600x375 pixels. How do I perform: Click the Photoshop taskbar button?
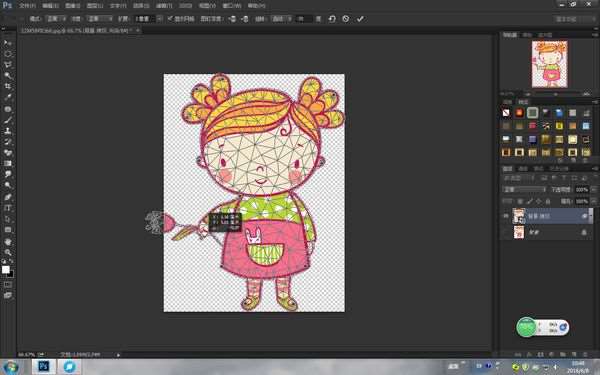44,367
